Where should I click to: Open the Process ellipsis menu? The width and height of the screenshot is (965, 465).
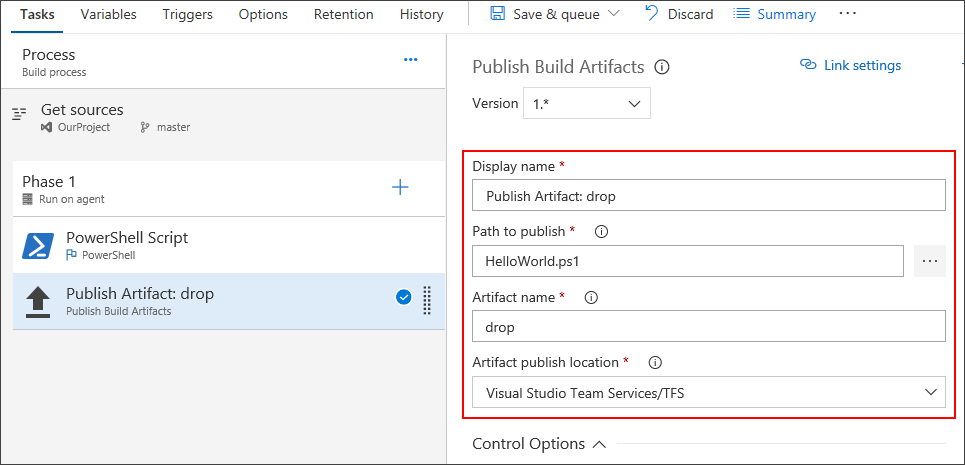[x=410, y=60]
